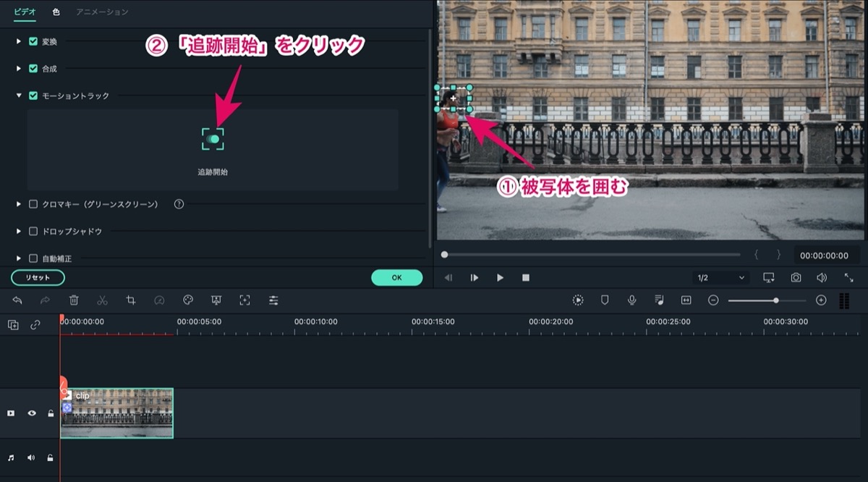
Task: Stop playback with the square stop button
Action: 526,278
